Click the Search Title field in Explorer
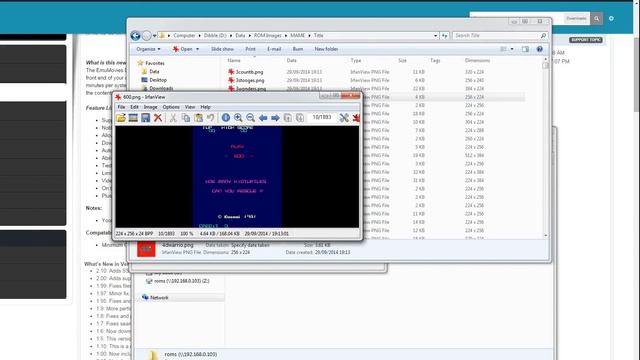 coord(500,36)
